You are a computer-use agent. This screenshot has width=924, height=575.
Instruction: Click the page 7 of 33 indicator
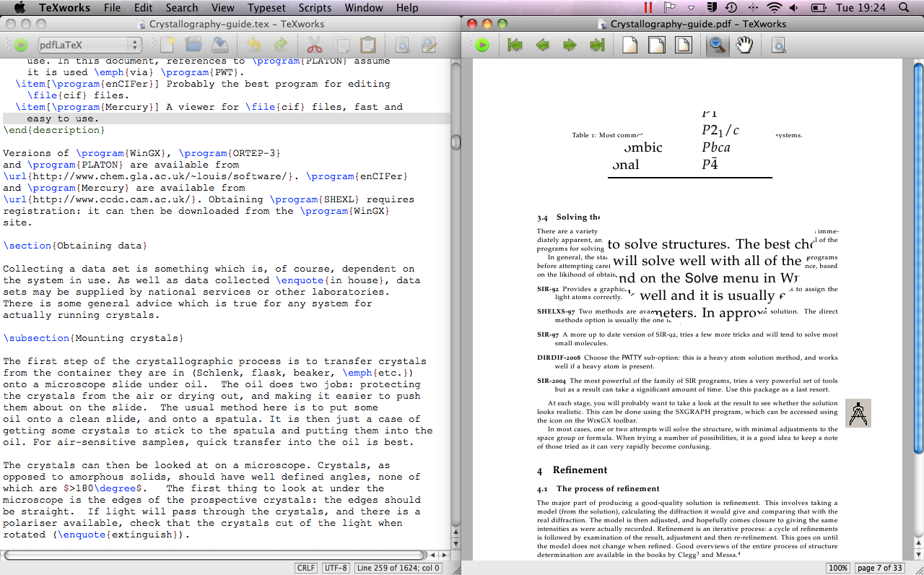pos(879,568)
